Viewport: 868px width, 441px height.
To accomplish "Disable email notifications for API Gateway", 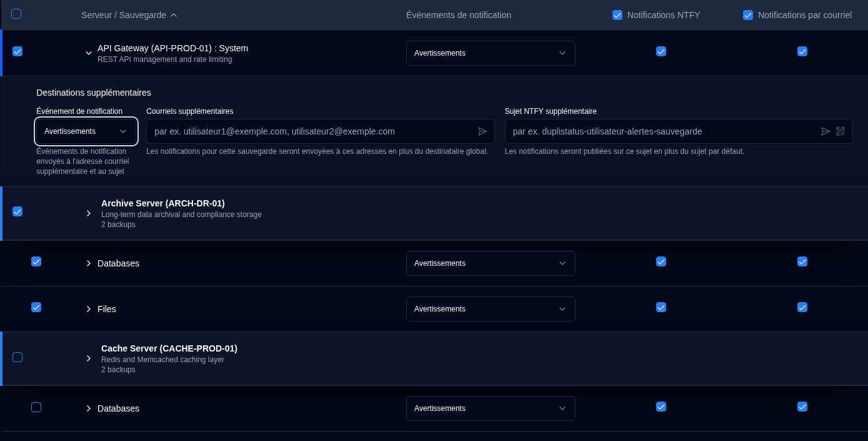I will [x=802, y=51].
